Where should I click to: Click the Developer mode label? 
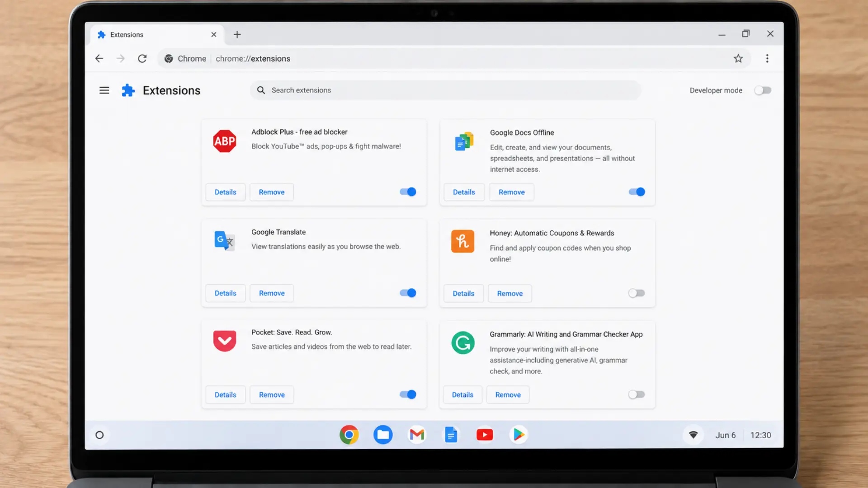[x=716, y=90]
